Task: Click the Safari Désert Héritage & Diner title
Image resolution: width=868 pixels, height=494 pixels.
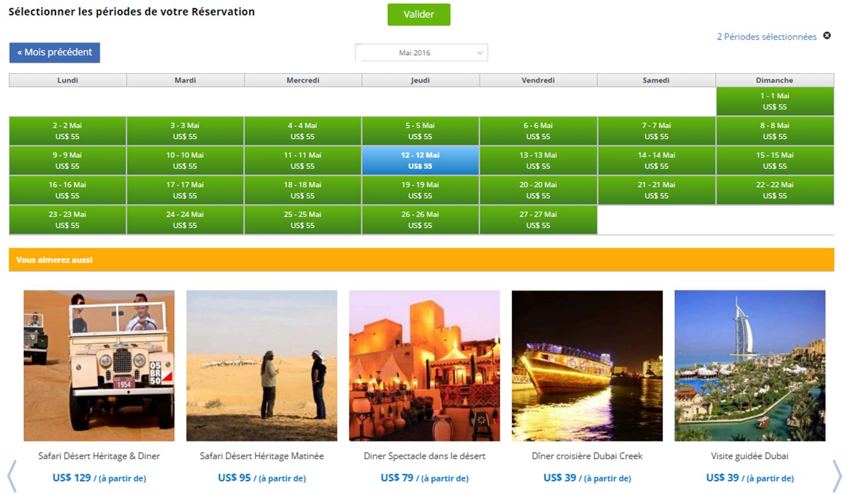Action: [99, 456]
